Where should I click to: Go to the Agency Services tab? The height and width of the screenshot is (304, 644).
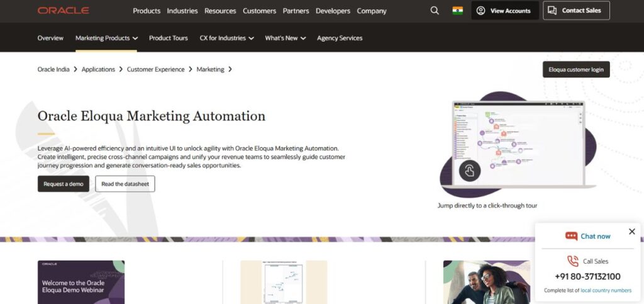(x=340, y=38)
